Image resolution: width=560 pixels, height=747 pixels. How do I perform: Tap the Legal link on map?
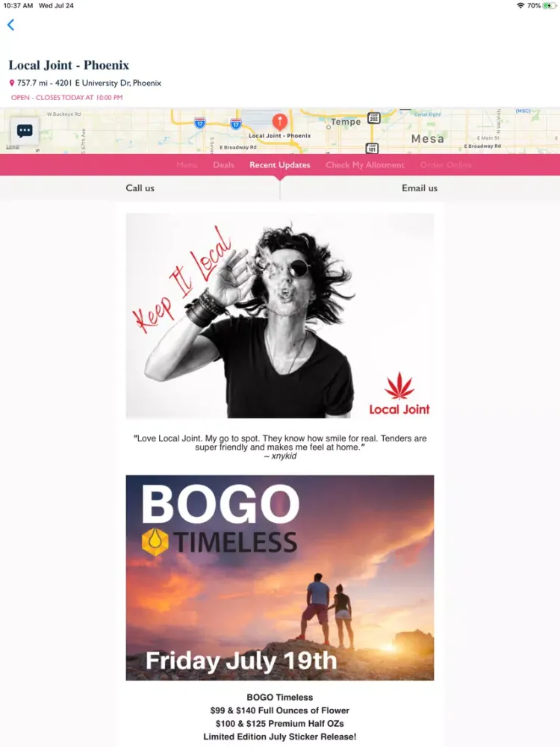13,147
